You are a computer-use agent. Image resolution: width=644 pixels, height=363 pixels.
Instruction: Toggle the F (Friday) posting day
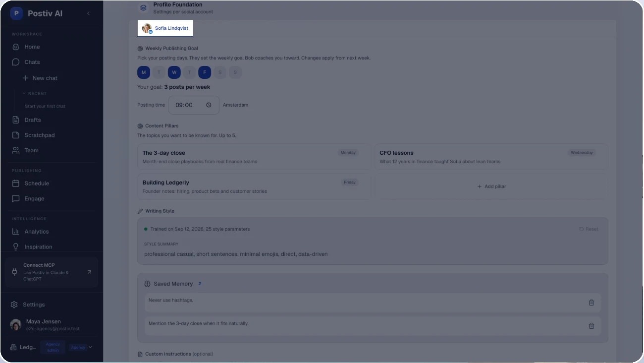(x=205, y=72)
